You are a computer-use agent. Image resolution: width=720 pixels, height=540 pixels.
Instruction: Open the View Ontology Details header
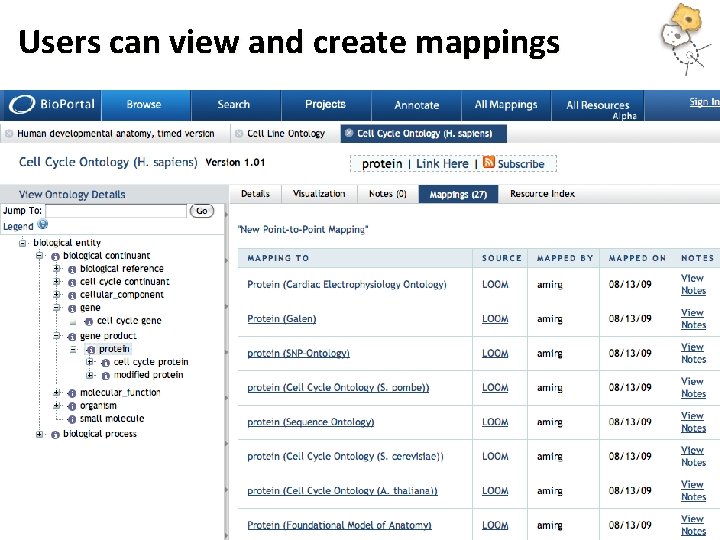pos(72,194)
